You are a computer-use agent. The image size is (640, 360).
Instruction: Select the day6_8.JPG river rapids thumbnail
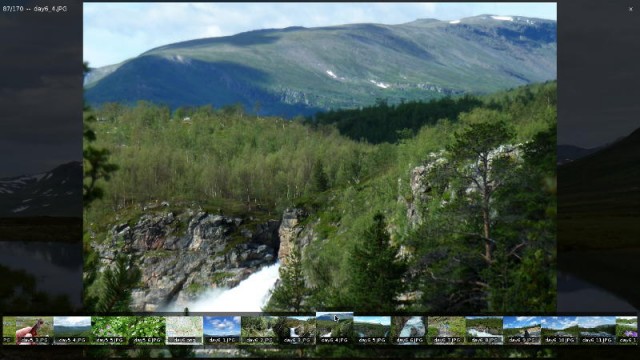point(484,331)
